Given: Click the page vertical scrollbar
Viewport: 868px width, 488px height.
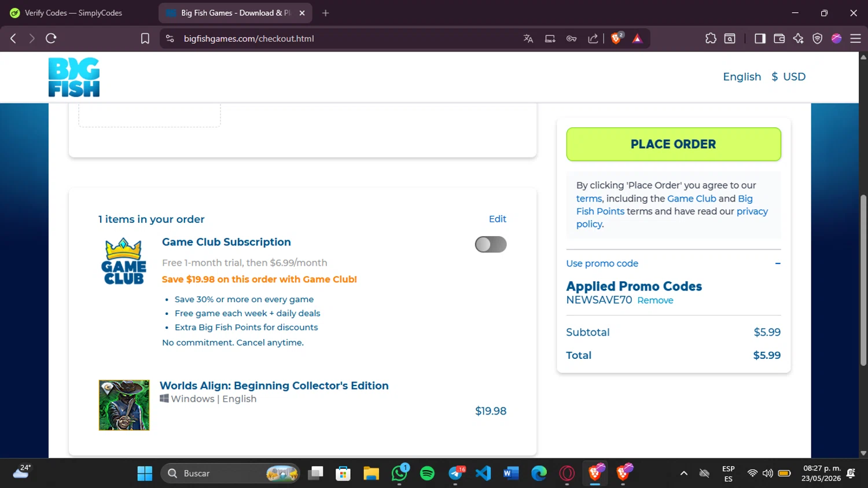Looking at the screenshot, I should coord(863,281).
